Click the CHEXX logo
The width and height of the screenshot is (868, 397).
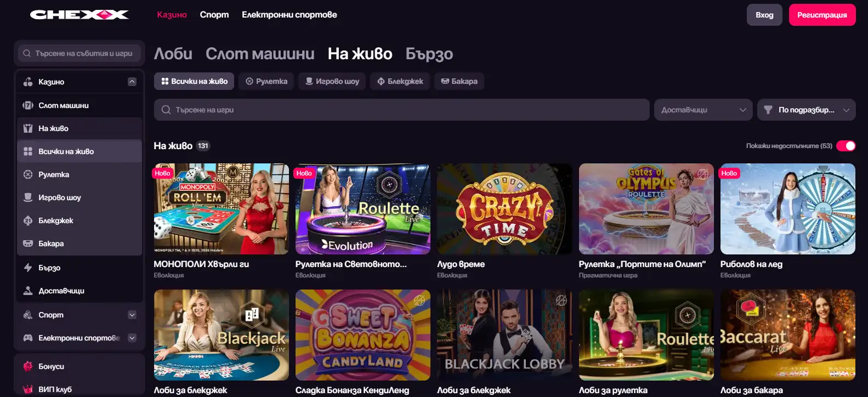[x=80, y=15]
